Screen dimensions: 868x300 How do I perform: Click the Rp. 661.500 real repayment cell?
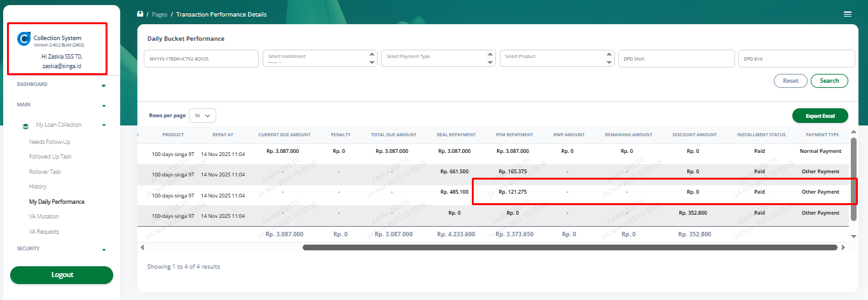click(x=454, y=172)
